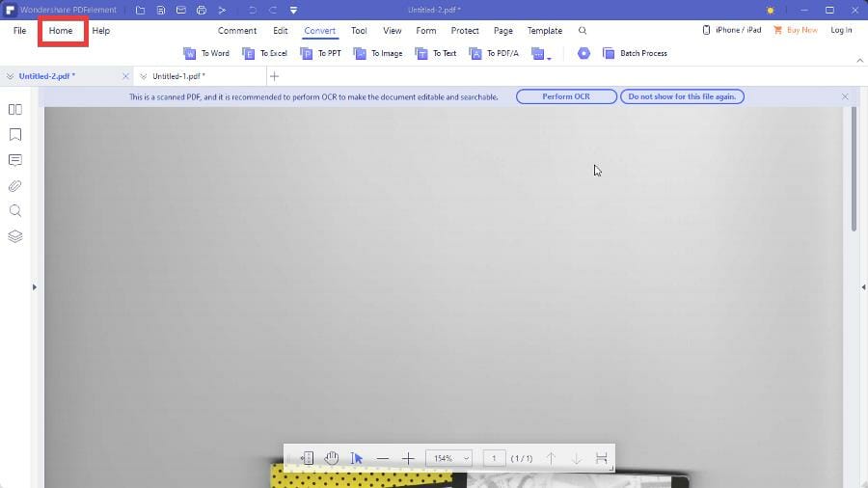This screenshot has height=488, width=868.
Task: Convert PDF using To PDF/A
Action: (494, 53)
